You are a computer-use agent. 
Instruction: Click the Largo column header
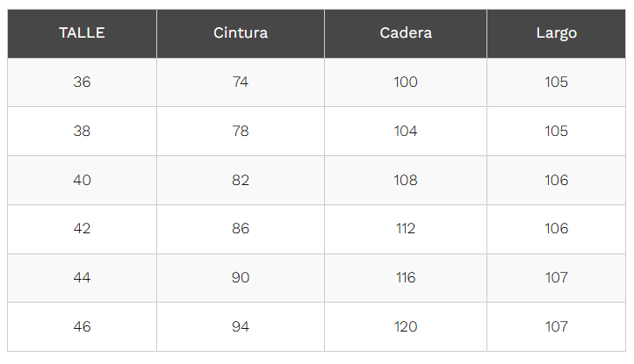[x=557, y=33]
